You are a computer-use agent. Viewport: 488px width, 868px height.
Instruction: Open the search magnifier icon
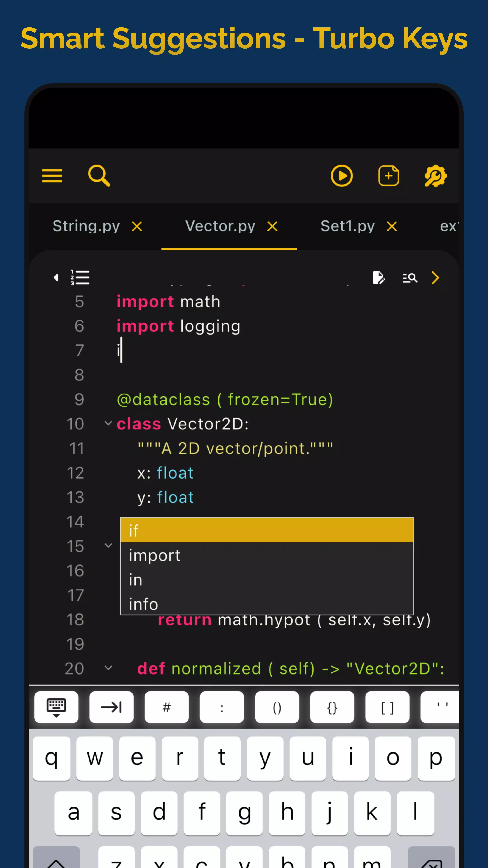[99, 176]
